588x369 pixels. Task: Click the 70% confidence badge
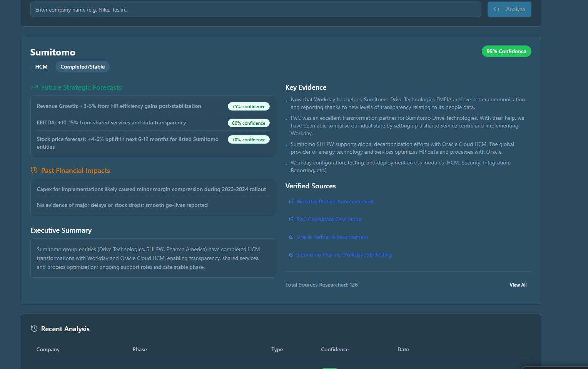point(249,140)
